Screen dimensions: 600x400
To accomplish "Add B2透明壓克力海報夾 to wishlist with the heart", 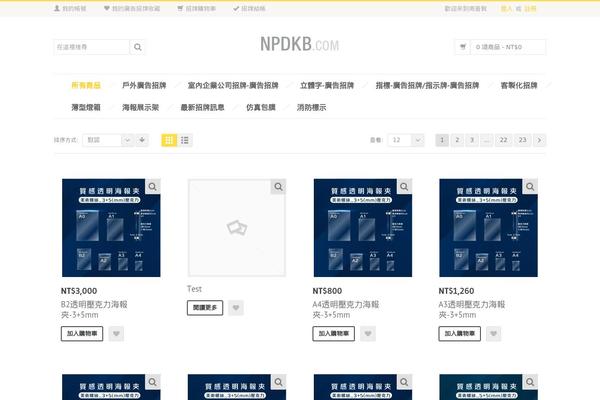I will point(116,334).
